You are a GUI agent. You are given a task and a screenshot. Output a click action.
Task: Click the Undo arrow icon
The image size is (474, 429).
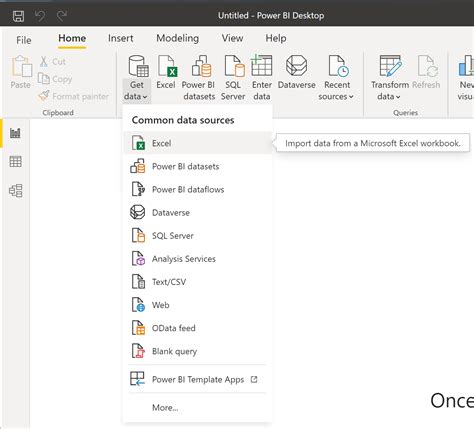pyautogui.click(x=40, y=16)
